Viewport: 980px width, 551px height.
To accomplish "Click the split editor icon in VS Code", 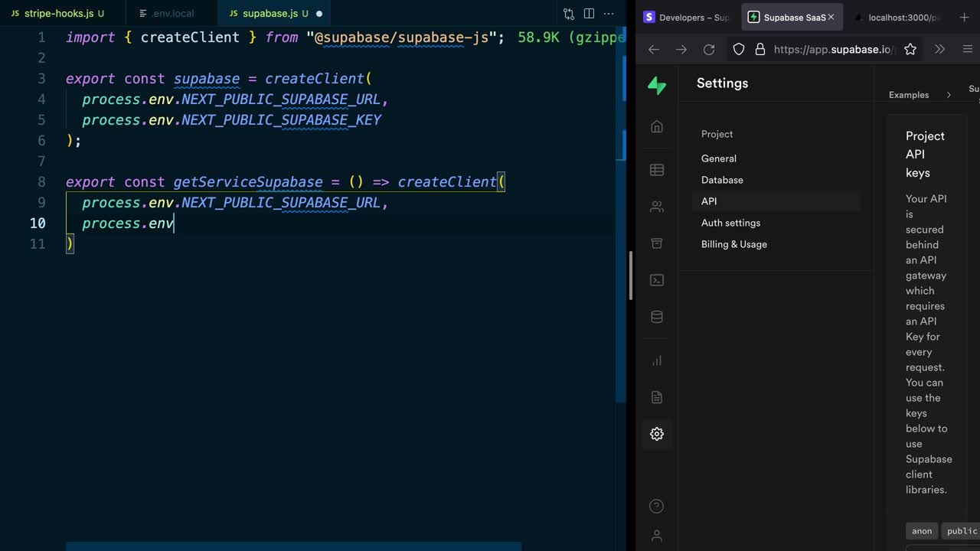I will pos(589,14).
